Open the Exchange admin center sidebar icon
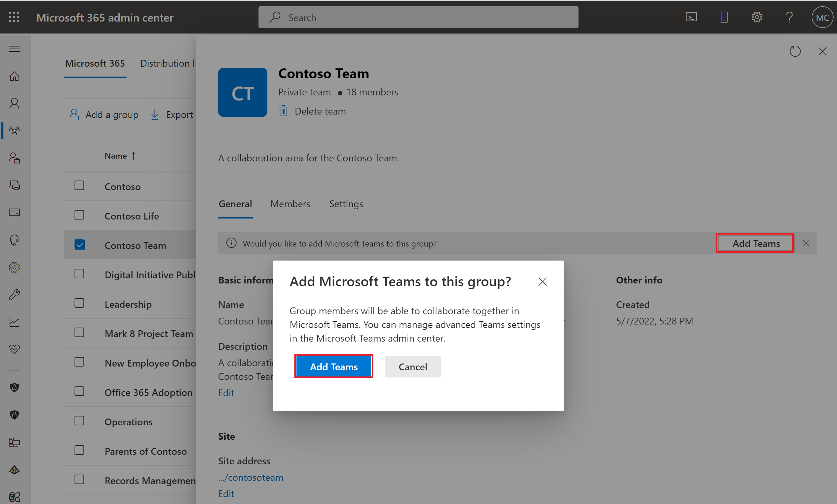This screenshot has width=837, height=504. pyautogui.click(x=14, y=497)
